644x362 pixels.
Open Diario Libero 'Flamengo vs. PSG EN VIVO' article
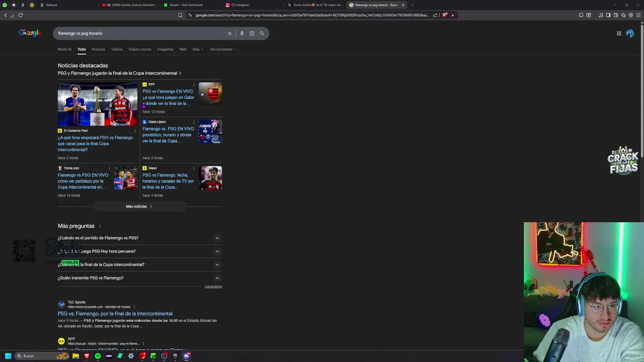tap(168, 135)
